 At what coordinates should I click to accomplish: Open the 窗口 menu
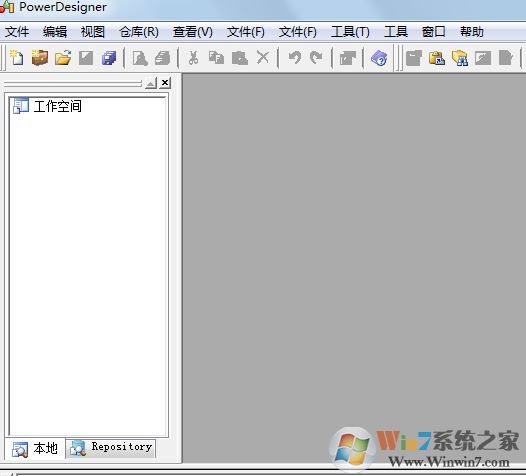(x=433, y=32)
